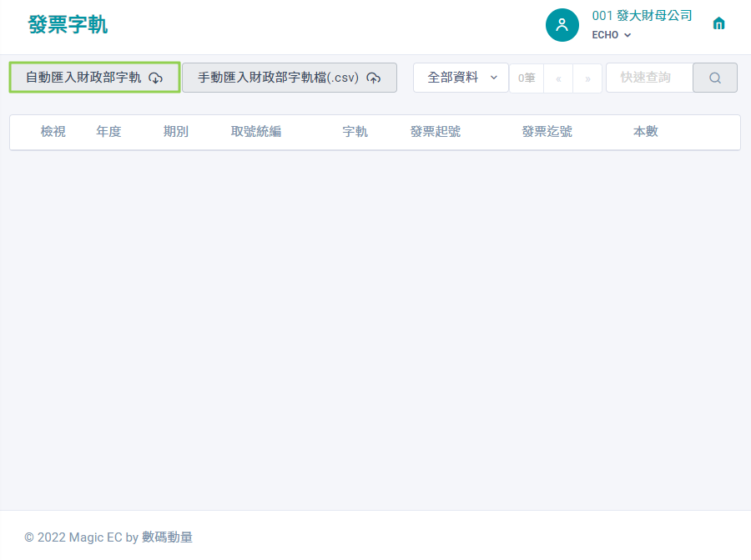Click the home icon in header

(718, 23)
